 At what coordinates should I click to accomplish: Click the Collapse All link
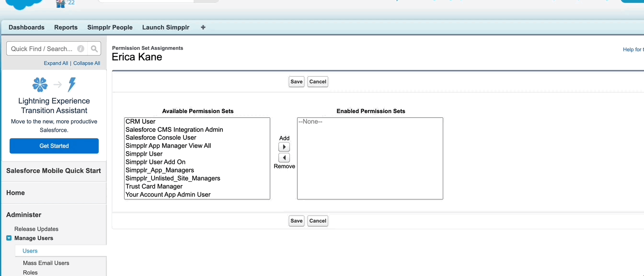click(87, 63)
